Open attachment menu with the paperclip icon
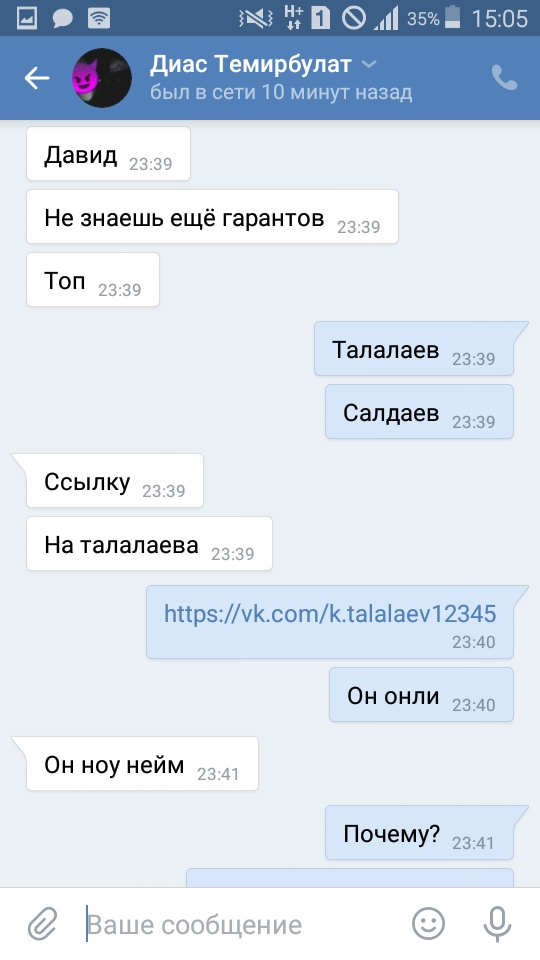Viewport: 540px width, 960px height. pos(43,924)
